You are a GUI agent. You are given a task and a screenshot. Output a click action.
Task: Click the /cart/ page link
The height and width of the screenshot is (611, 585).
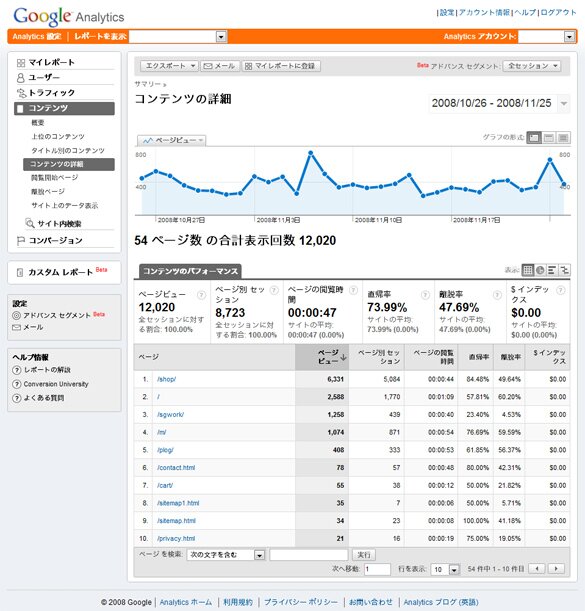(165, 486)
